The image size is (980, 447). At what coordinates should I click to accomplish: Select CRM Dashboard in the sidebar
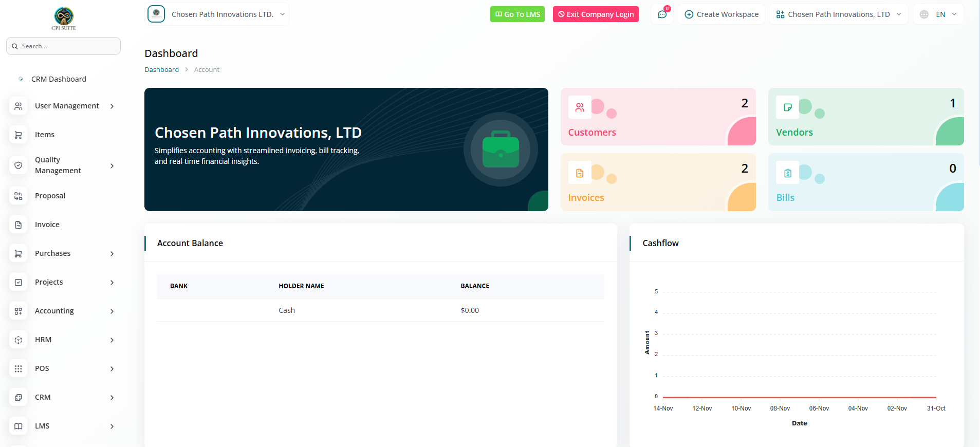59,79
